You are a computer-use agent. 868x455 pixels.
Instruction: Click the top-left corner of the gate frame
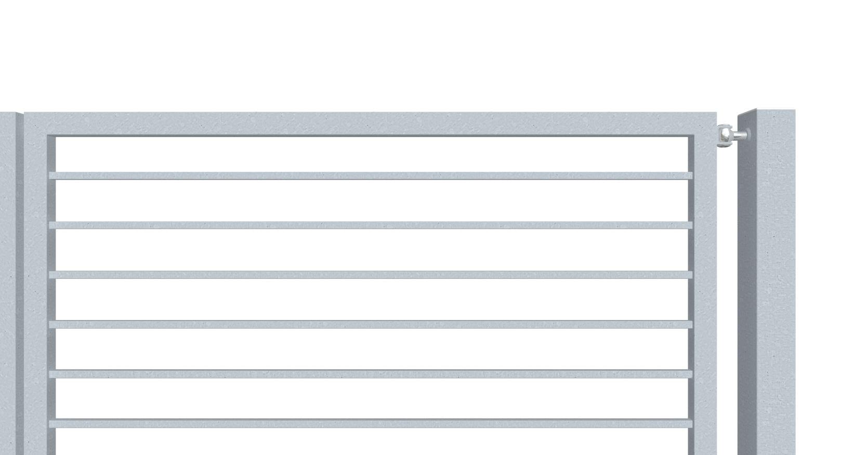tap(36, 124)
